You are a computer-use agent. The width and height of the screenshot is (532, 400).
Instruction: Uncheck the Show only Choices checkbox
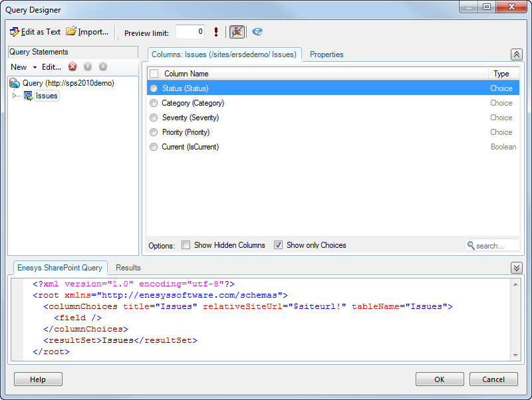click(x=279, y=245)
